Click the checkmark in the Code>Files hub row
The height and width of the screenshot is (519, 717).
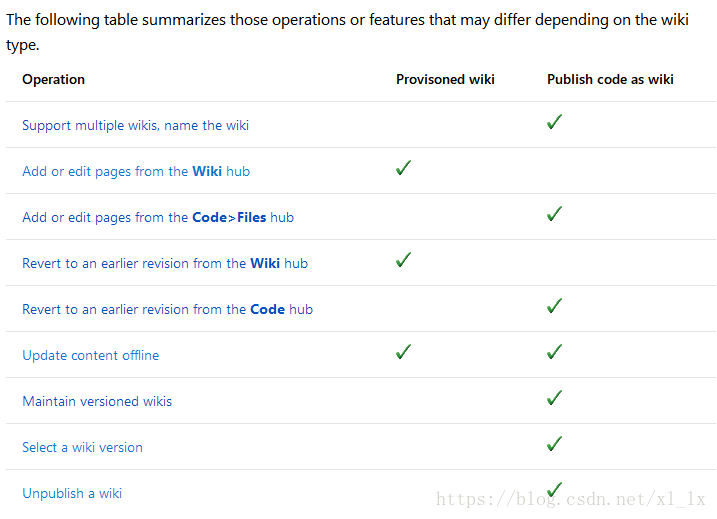click(554, 214)
